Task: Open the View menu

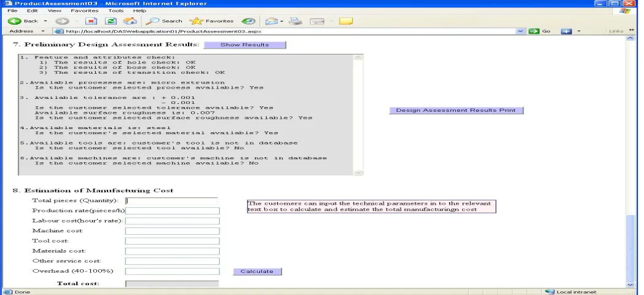Action: click(54, 10)
